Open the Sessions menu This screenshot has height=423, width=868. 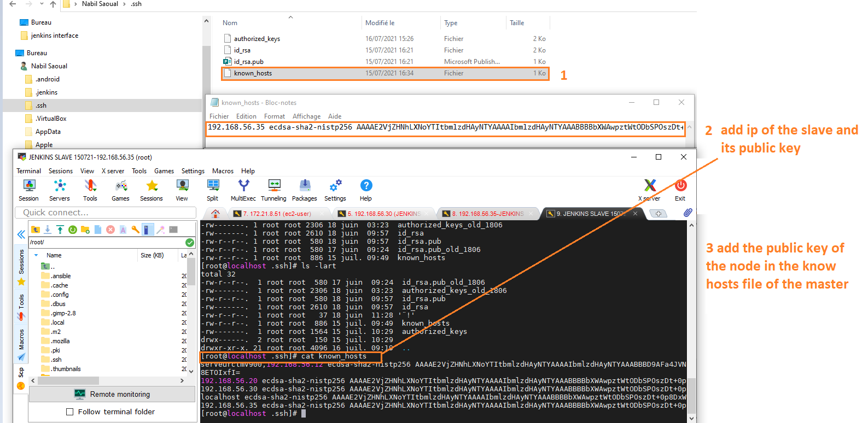(60, 171)
